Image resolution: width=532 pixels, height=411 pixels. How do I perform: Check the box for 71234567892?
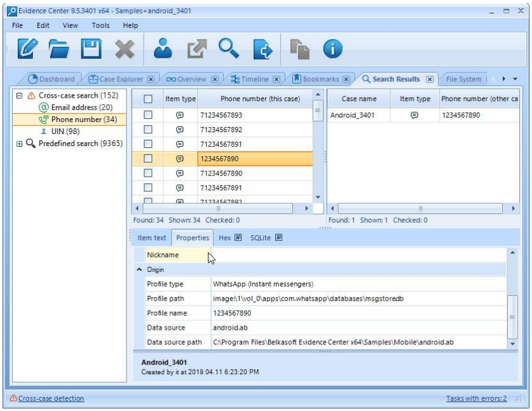click(148, 129)
